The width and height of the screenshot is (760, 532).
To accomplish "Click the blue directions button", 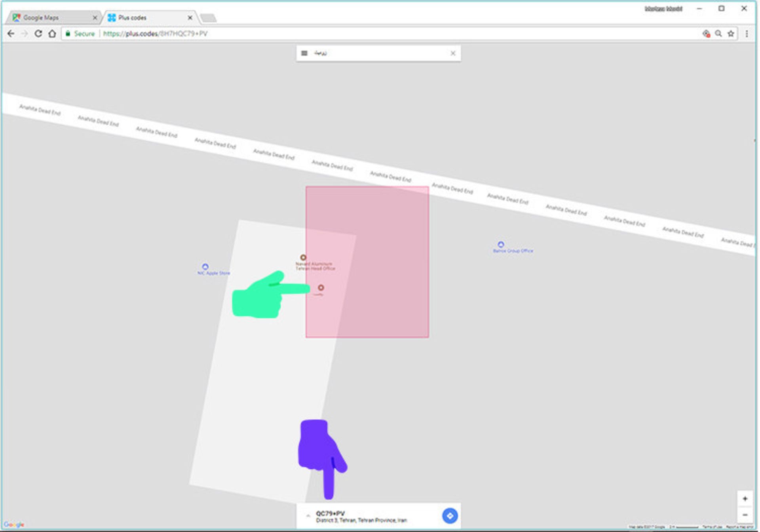I will [x=450, y=516].
